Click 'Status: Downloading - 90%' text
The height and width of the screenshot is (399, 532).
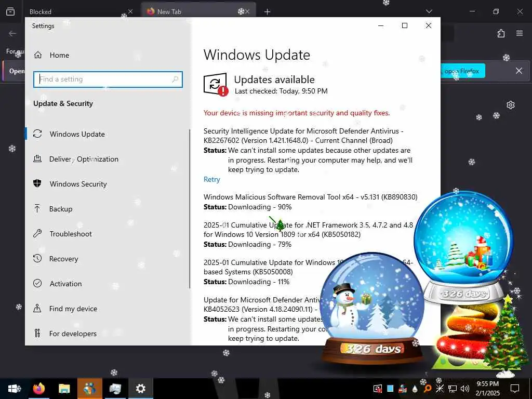pyautogui.click(x=247, y=207)
